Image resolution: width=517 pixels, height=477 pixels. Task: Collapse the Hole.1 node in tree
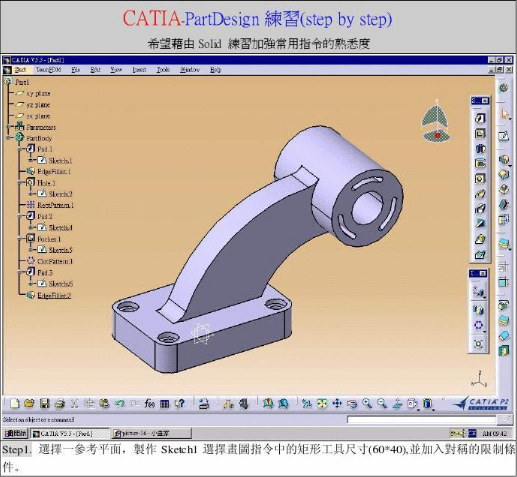click(19, 183)
